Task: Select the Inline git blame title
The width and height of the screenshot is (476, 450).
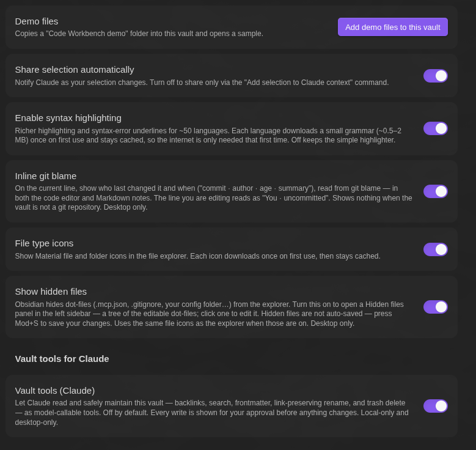Action: click(46, 176)
